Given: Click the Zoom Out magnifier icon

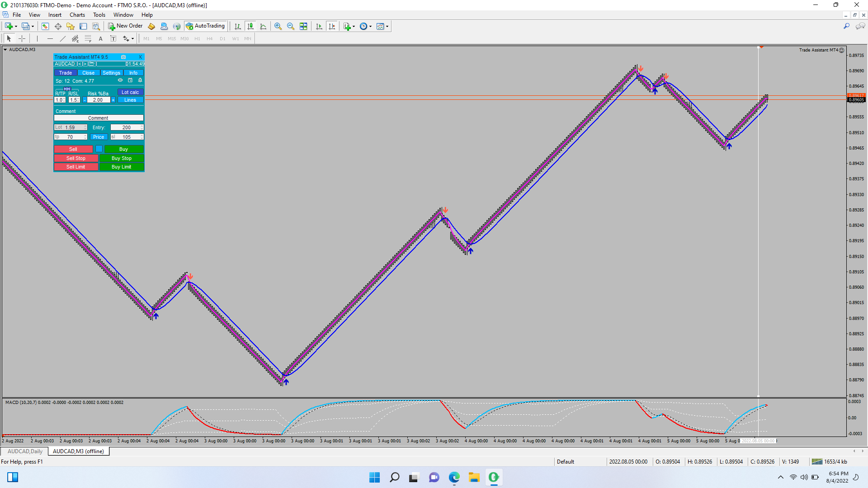Looking at the screenshot, I should coord(291,26).
